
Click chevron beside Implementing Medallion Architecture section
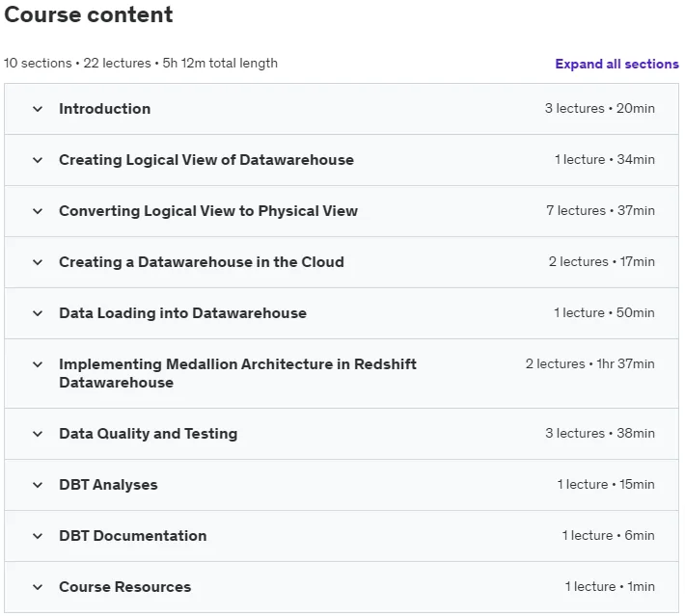click(38, 364)
